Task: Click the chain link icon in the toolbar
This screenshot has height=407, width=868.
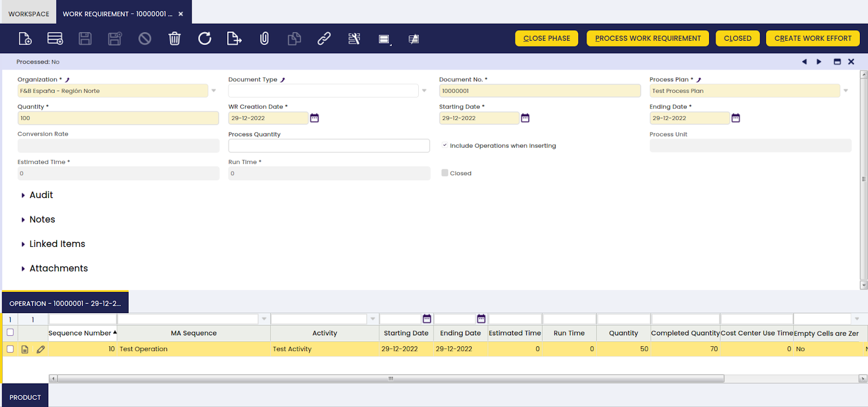Action: [324, 39]
